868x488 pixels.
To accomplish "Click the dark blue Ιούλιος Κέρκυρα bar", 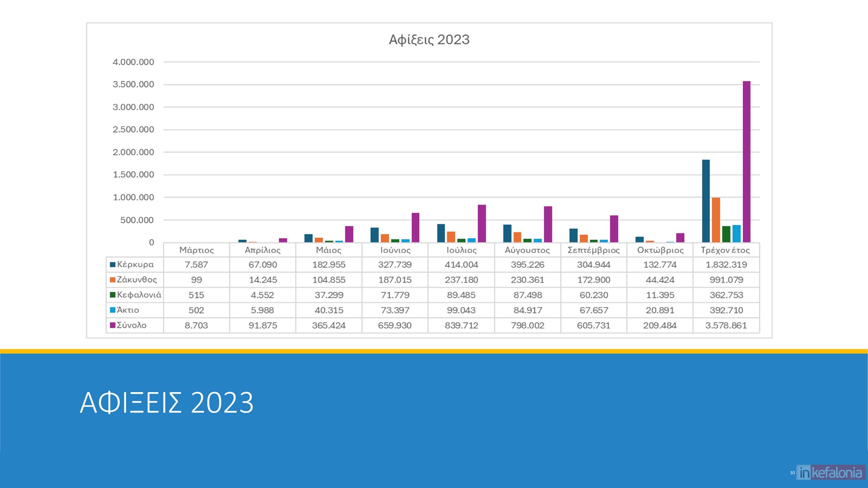I will pos(441,233).
